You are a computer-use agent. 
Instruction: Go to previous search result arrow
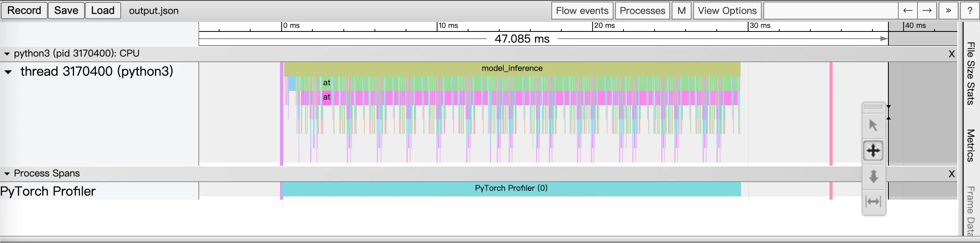(907, 10)
